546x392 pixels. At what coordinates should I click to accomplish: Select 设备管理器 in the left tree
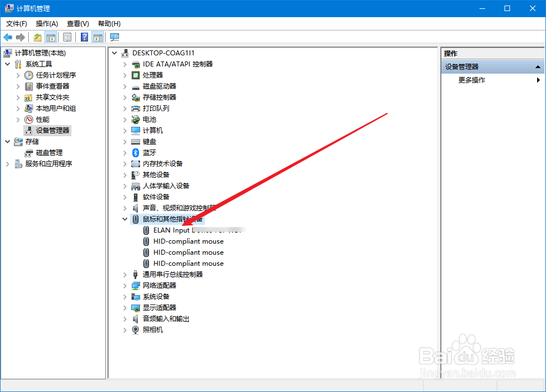(53, 131)
